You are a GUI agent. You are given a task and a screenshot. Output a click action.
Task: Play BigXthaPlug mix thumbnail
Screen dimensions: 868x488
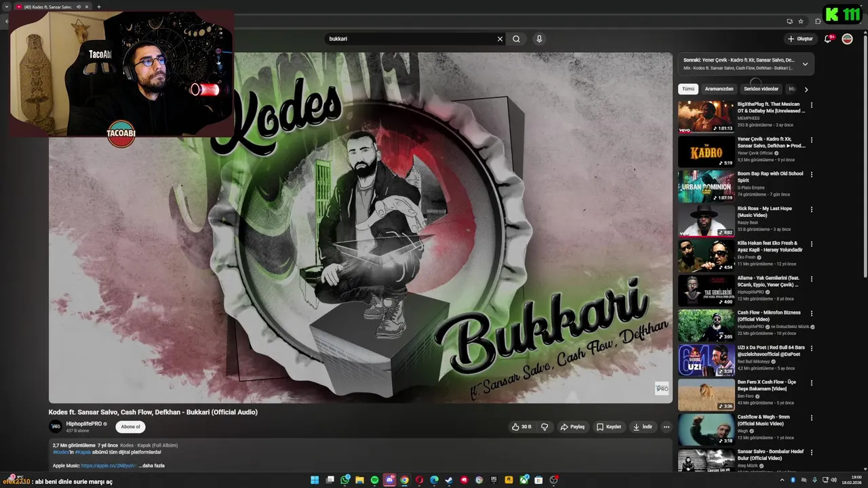click(x=706, y=117)
